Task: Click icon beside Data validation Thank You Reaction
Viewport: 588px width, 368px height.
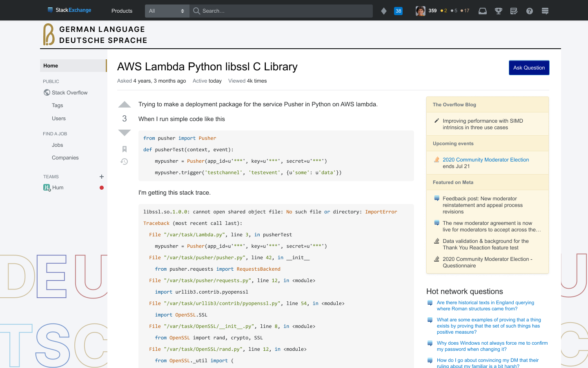Action: 437,241
